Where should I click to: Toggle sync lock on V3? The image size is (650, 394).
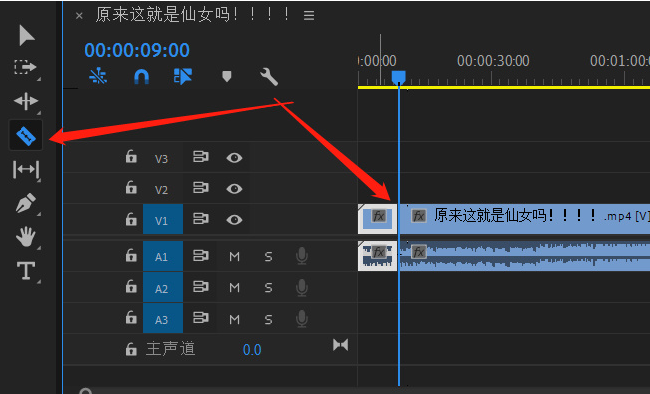point(201,157)
